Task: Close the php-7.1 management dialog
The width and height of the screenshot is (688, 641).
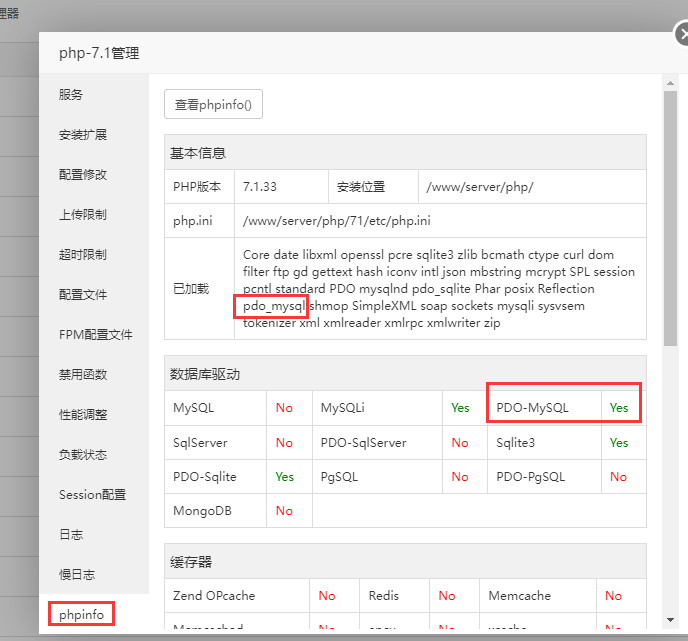Action: [x=681, y=34]
